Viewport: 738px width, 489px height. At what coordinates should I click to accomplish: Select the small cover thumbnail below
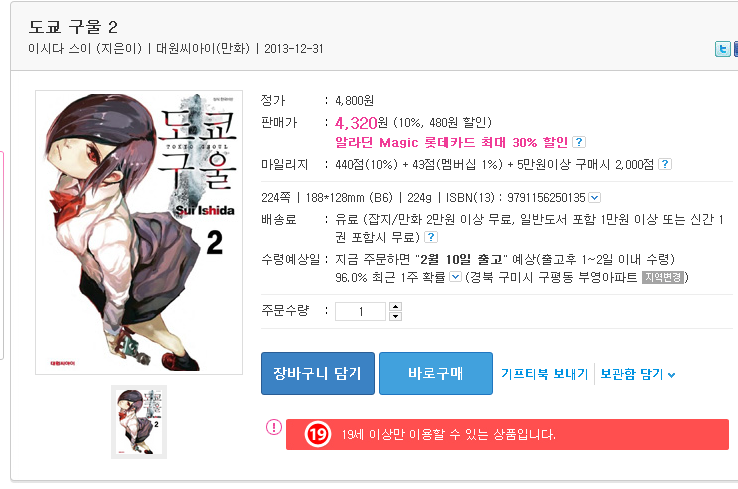(x=139, y=422)
